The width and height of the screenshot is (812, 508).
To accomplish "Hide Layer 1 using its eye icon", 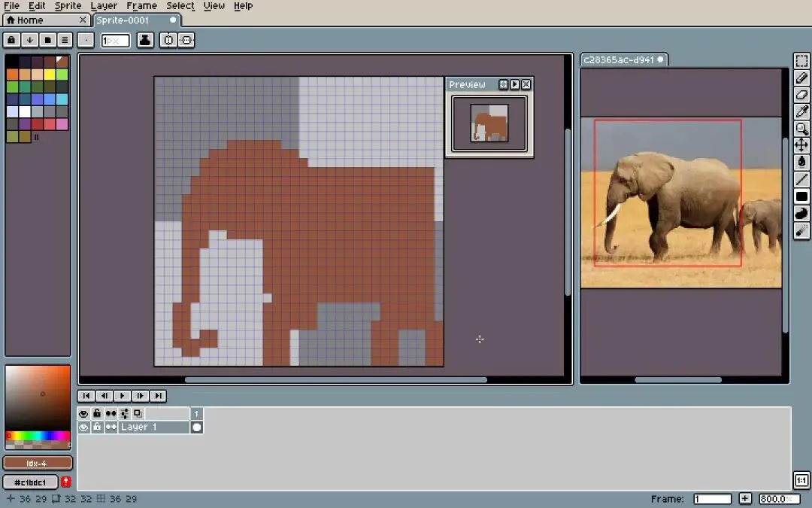I will point(83,427).
